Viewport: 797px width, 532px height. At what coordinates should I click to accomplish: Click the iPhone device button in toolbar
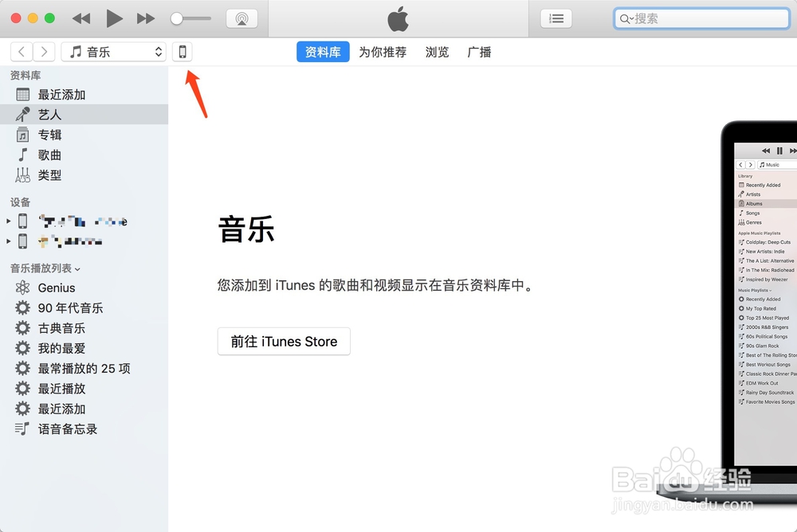tap(182, 52)
